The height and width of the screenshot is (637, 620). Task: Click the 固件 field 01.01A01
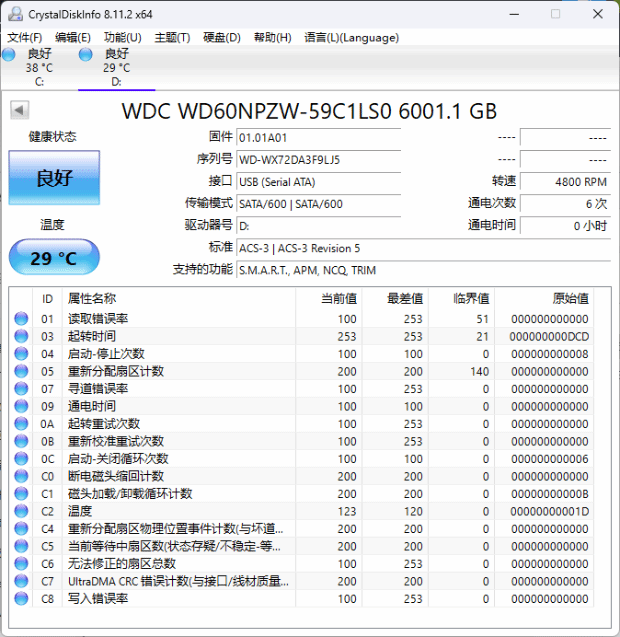click(x=319, y=137)
